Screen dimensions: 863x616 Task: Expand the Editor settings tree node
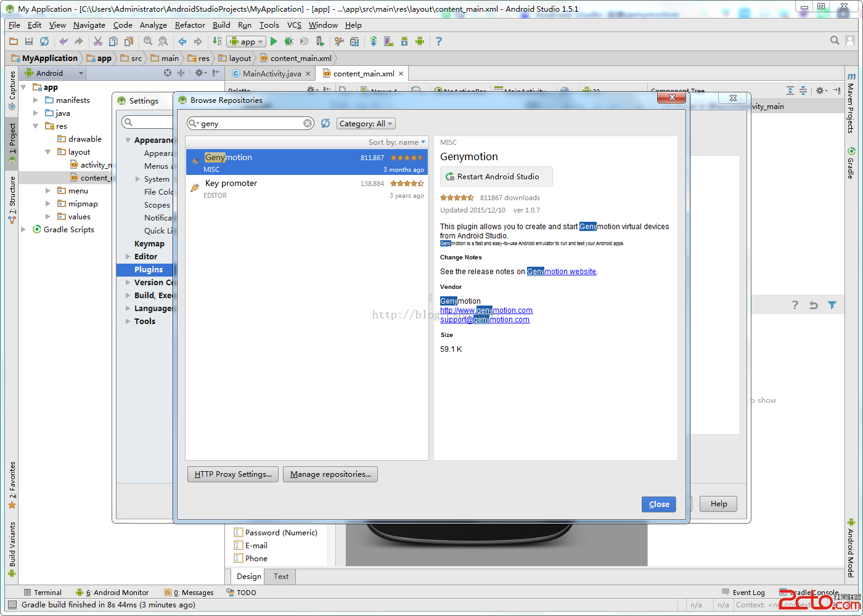[x=128, y=257]
